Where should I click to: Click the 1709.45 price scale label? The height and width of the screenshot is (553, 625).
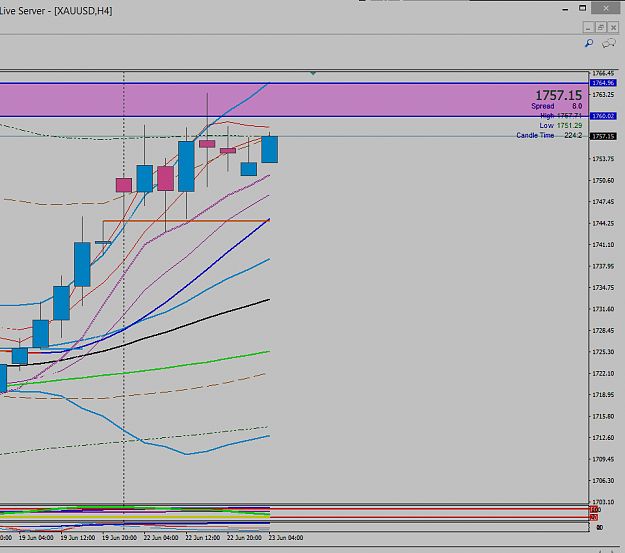coord(603,459)
